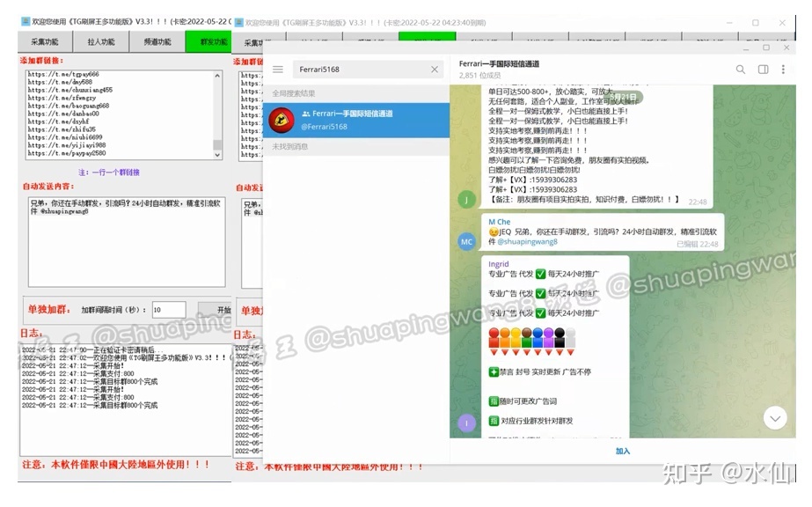Click the purple I sender avatar

click(x=466, y=423)
